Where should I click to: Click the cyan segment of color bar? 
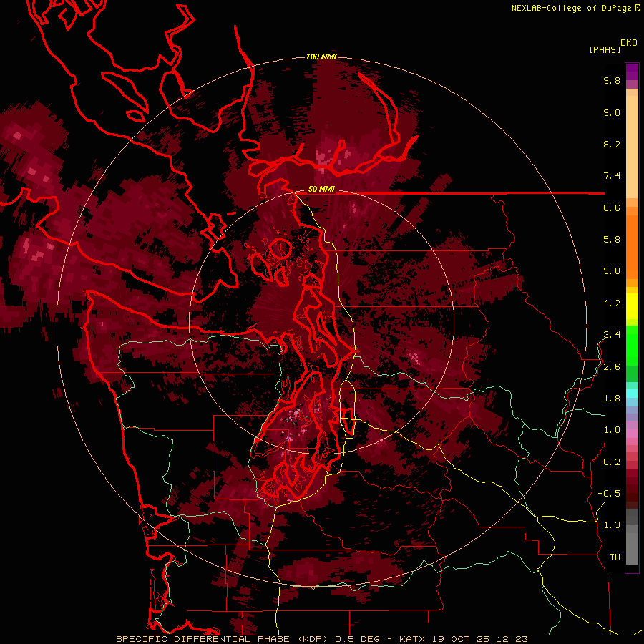tap(632, 393)
